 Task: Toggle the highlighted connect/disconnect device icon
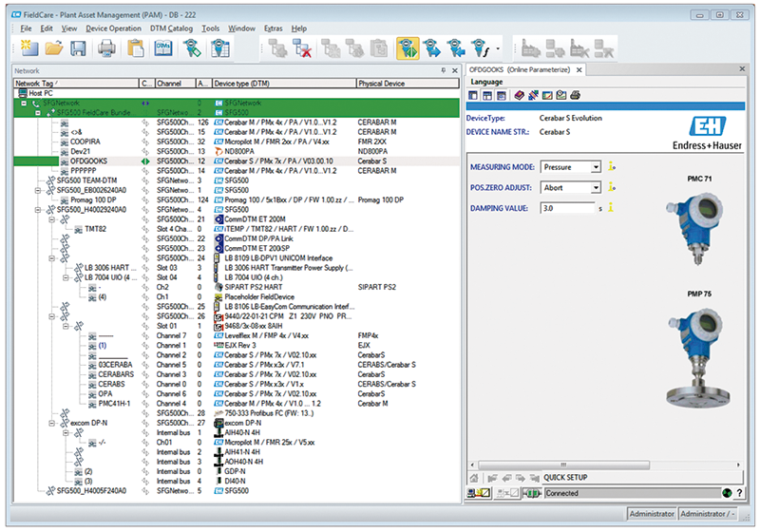coord(408,47)
